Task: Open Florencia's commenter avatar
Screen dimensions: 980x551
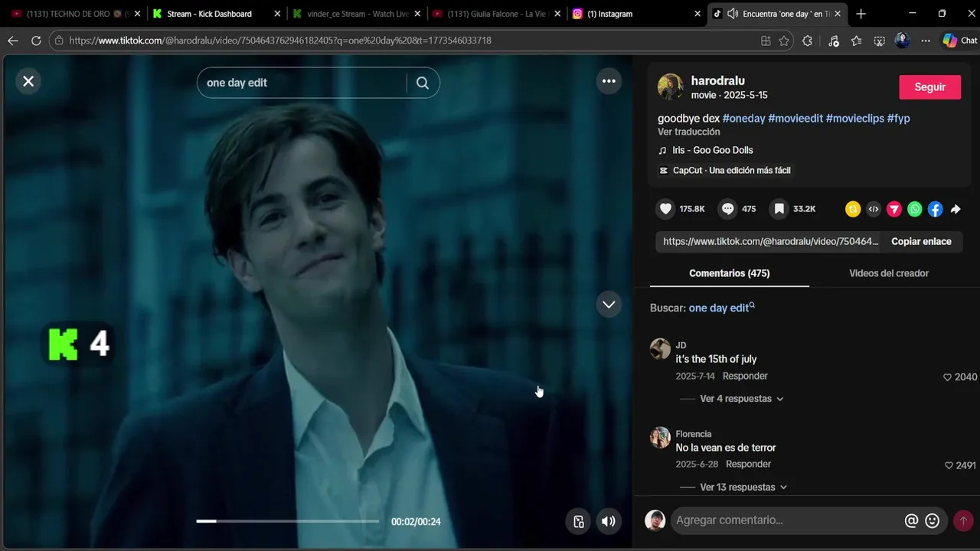Action: point(660,438)
